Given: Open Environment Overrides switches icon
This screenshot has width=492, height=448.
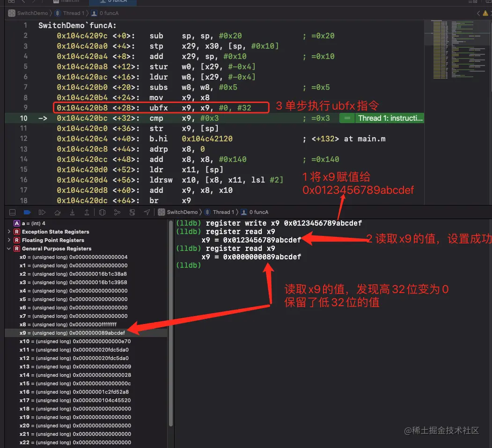Looking at the screenshot, I should (132, 212).
